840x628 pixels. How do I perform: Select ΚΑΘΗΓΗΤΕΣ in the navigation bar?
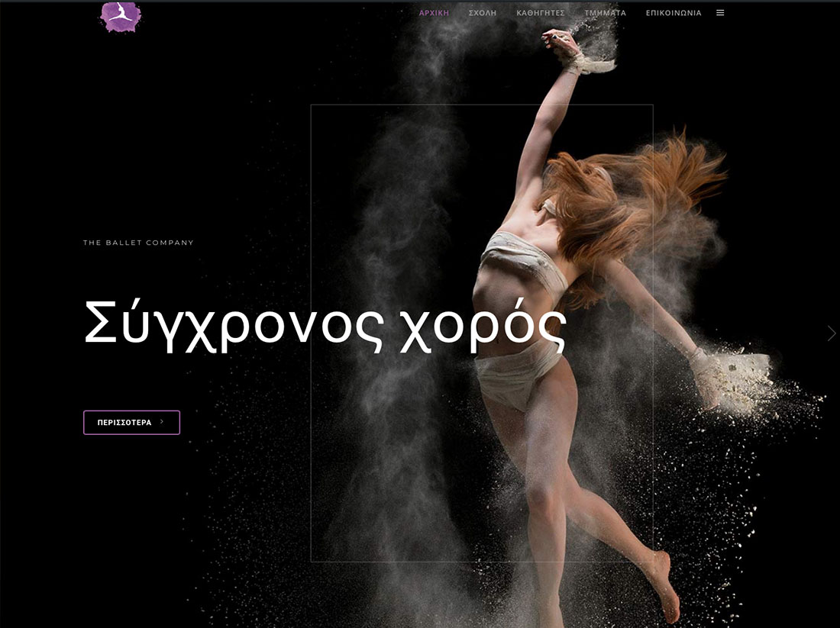click(540, 13)
